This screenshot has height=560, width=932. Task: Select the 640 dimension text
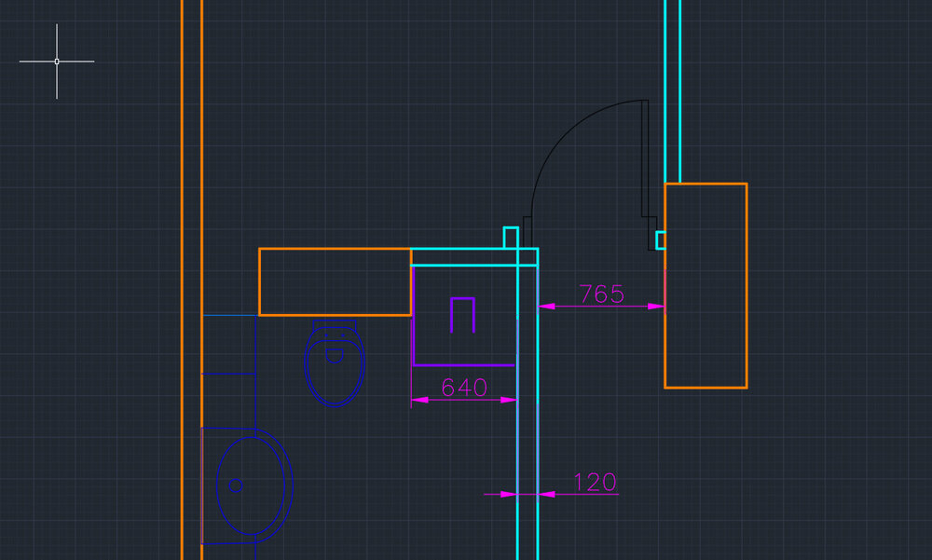464,389
